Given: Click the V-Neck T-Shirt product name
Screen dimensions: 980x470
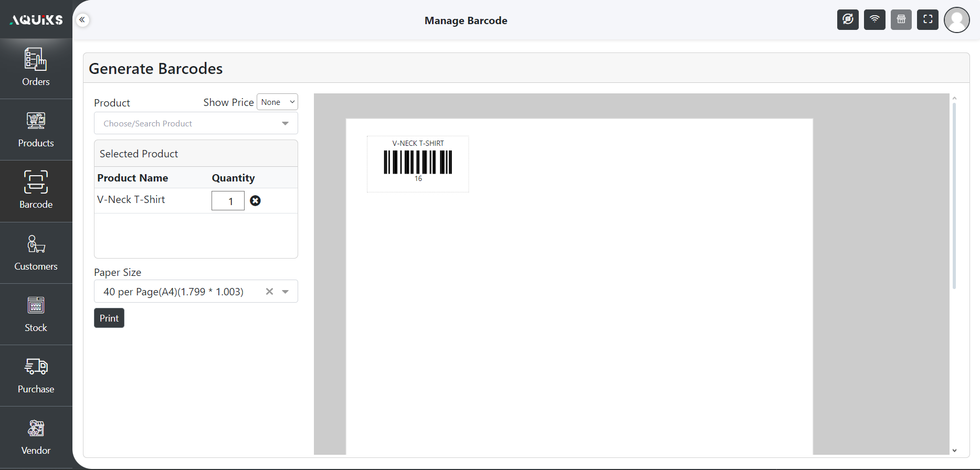Looking at the screenshot, I should [x=131, y=199].
